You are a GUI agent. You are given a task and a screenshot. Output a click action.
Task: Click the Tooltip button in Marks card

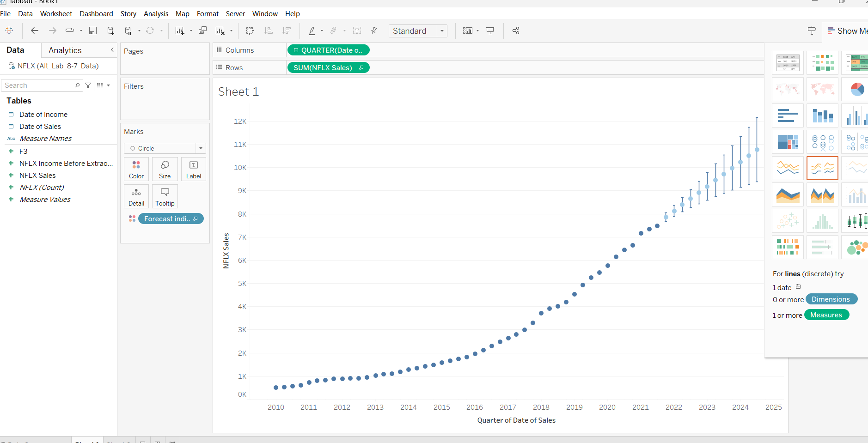[x=165, y=196]
